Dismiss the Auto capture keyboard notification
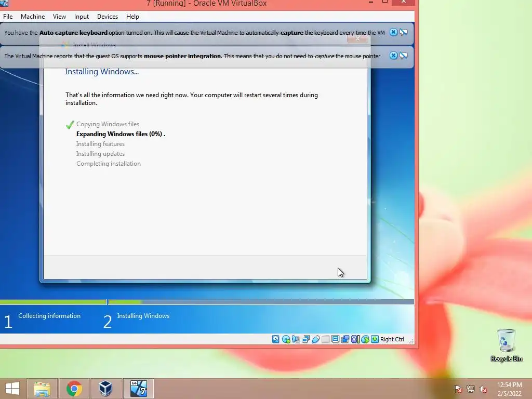The image size is (532, 399). click(393, 32)
